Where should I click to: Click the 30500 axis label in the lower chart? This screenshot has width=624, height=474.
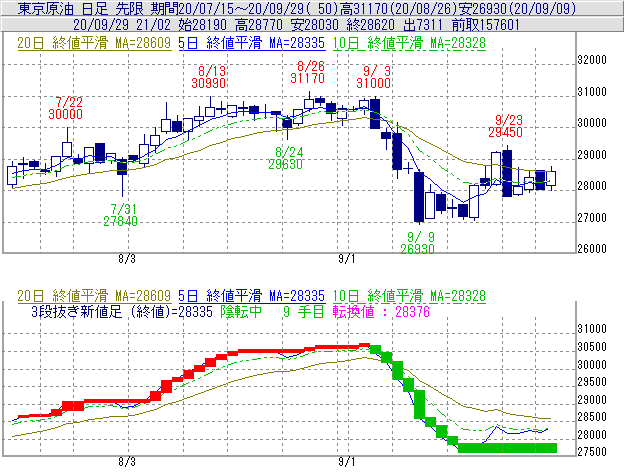point(592,347)
